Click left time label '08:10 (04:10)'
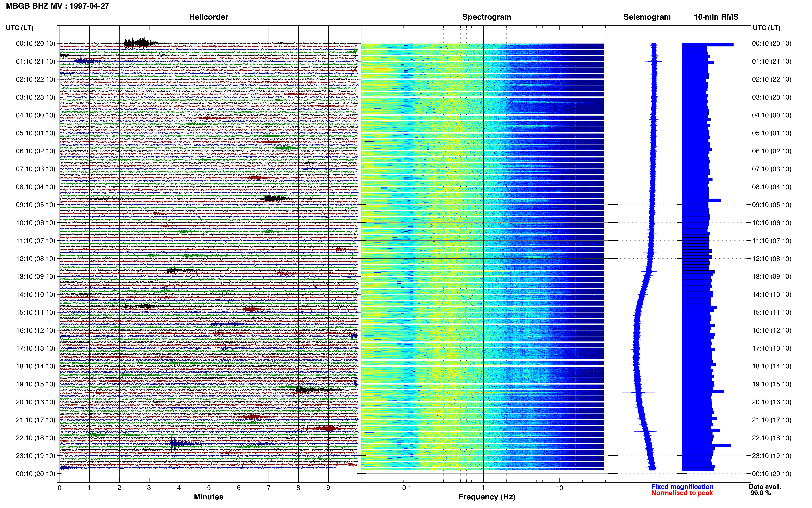812x508 pixels. coord(35,187)
